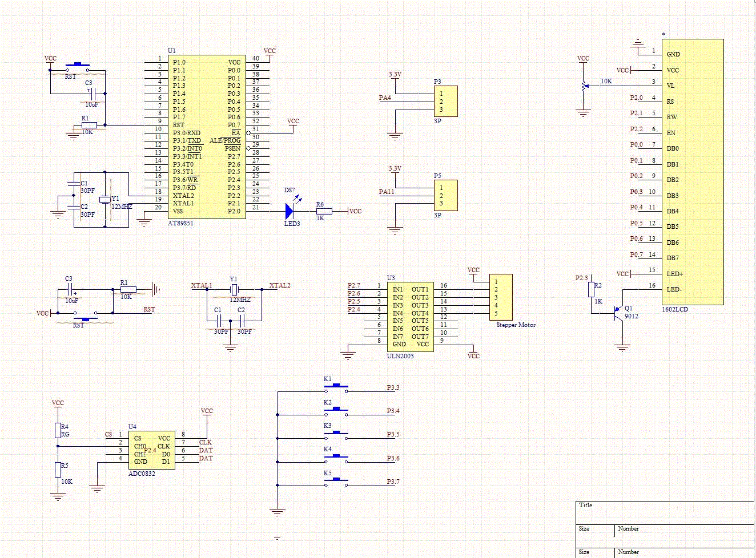The height and width of the screenshot is (558, 756).
Task: Select the K5 push button switch
Action: tap(336, 483)
